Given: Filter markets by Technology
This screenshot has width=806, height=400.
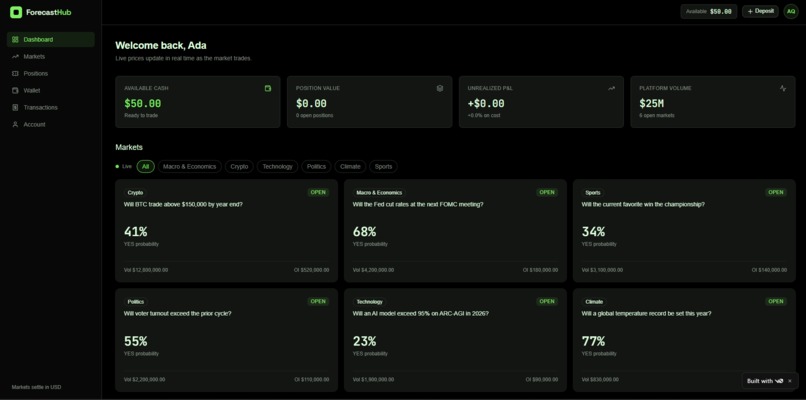Looking at the screenshot, I should coord(278,167).
